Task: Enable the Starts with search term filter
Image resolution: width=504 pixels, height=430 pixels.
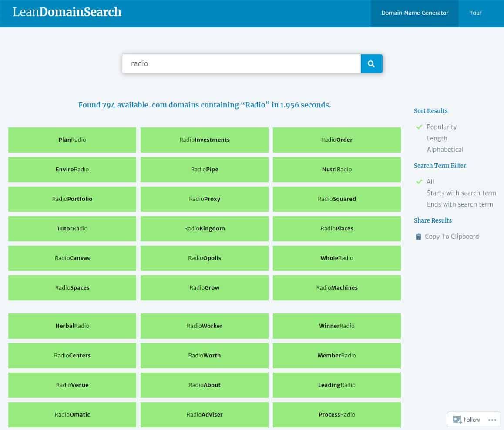Action: click(461, 193)
